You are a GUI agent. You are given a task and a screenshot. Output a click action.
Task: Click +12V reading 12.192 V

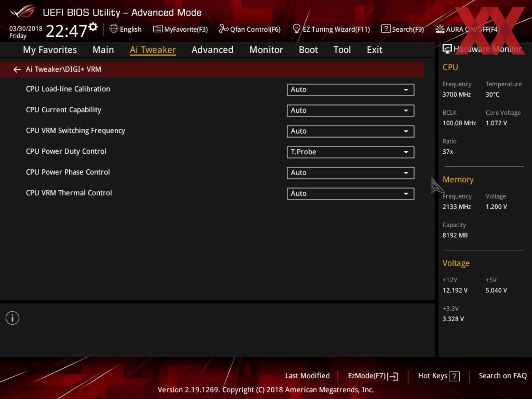tap(455, 291)
